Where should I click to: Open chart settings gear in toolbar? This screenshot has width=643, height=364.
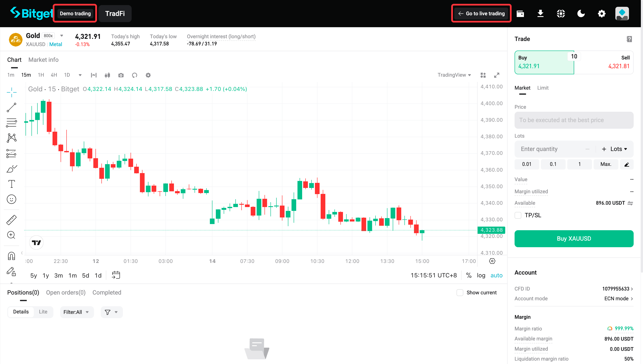[148, 75]
